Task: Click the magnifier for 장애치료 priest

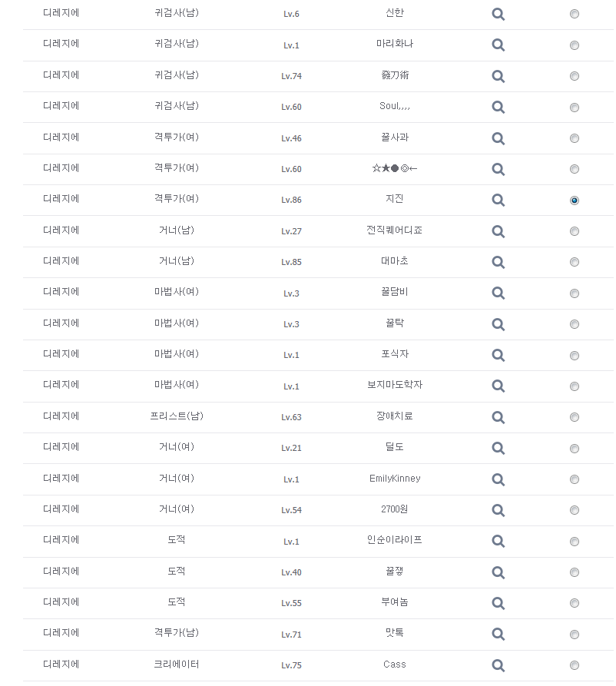Action: (x=498, y=417)
